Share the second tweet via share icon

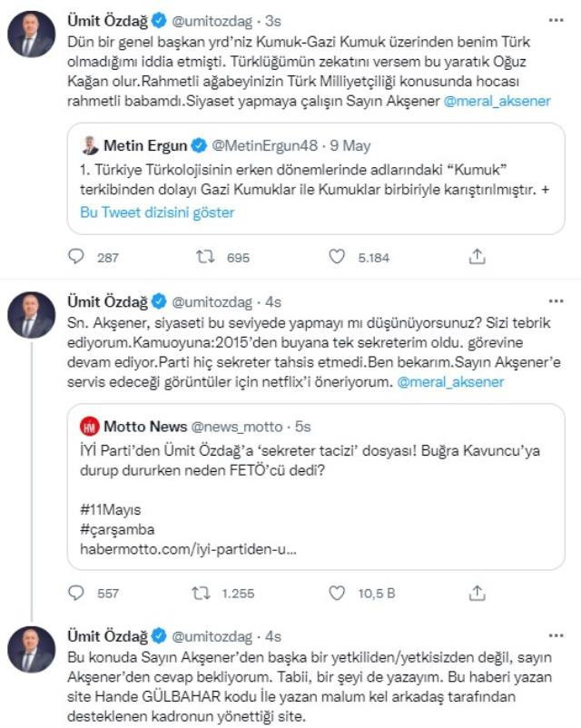coord(476,590)
